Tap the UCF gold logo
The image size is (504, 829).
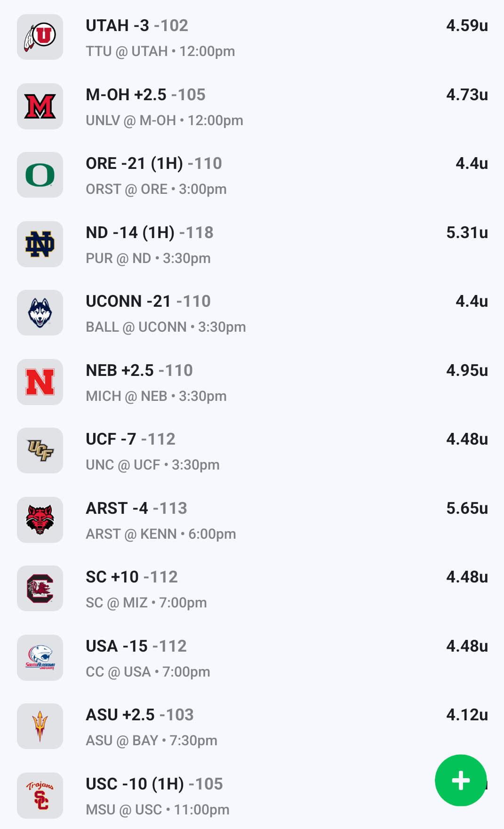pyautogui.click(x=40, y=451)
